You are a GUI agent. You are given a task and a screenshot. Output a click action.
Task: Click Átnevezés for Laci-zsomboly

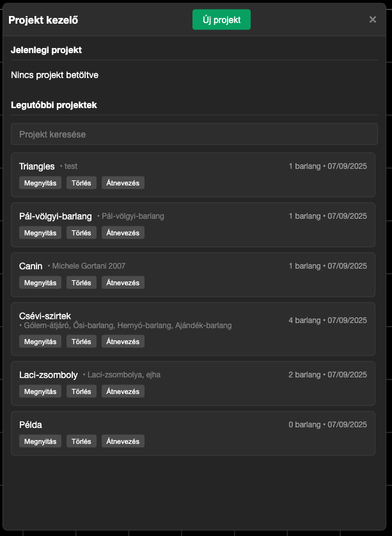pyautogui.click(x=123, y=391)
